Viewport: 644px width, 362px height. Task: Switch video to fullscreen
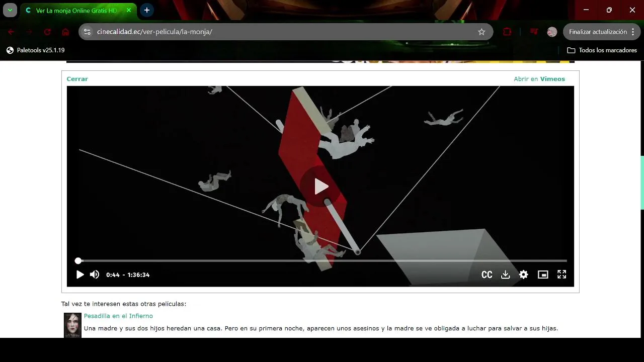point(562,275)
